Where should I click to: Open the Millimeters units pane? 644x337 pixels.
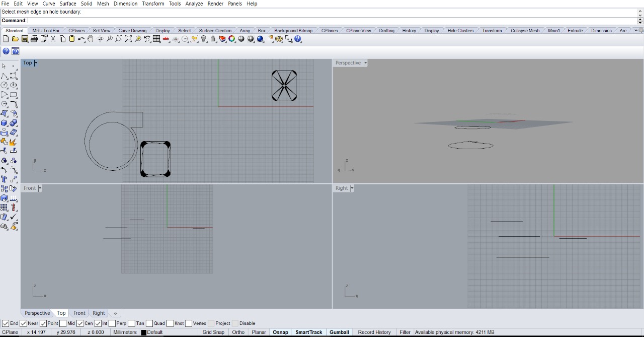125,332
